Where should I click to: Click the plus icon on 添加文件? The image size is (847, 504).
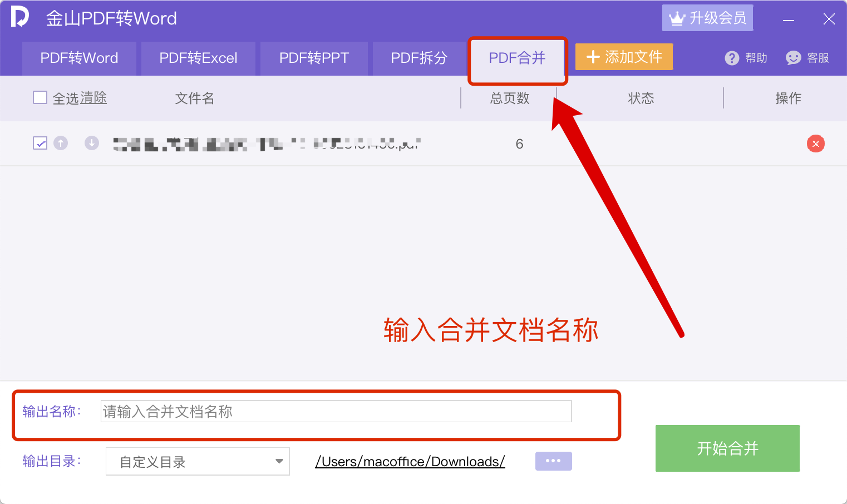pyautogui.click(x=593, y=57)
